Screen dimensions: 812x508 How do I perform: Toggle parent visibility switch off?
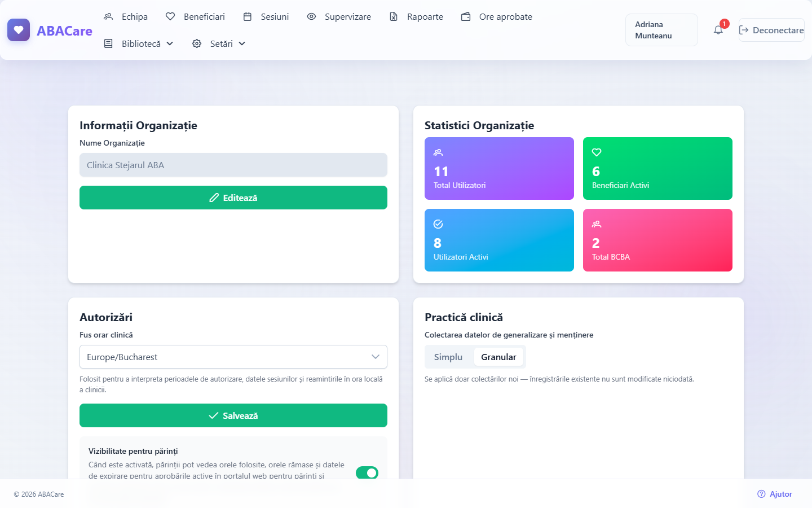click(x=367, y=472)
